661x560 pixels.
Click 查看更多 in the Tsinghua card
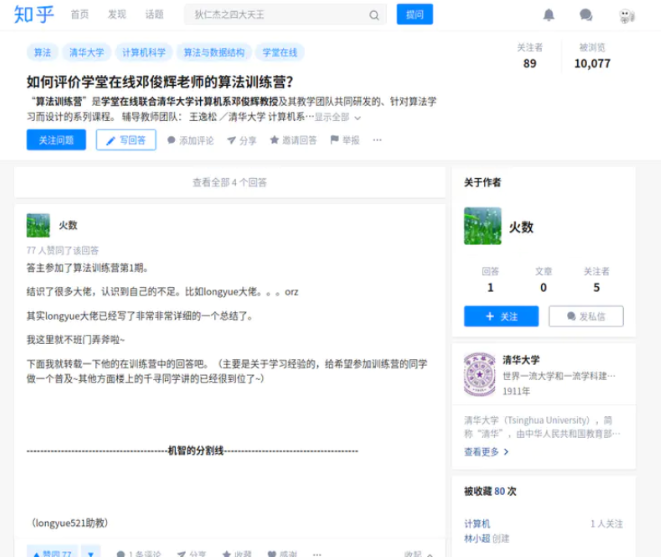click(486, 452)
